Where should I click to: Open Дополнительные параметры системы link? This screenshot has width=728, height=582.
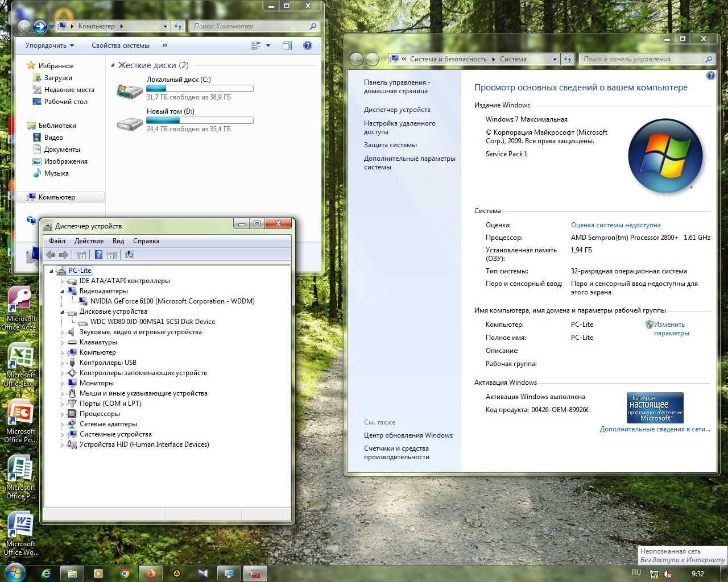(409, 163)
